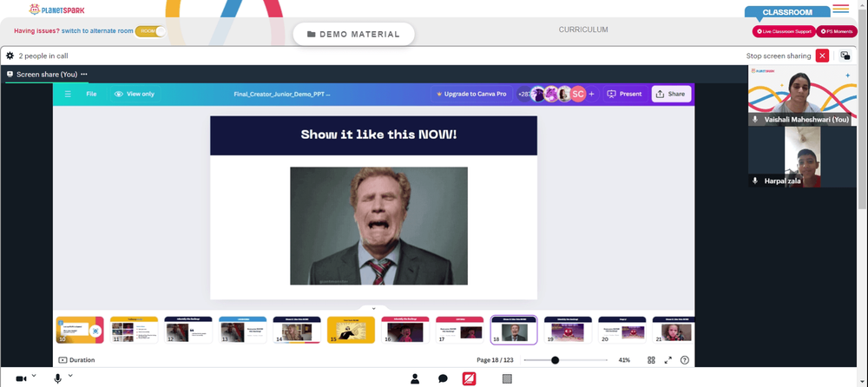This screenshot has width=868, height=387.
Task: Click the +287 collaborators badge
Action: pos(523,94)
